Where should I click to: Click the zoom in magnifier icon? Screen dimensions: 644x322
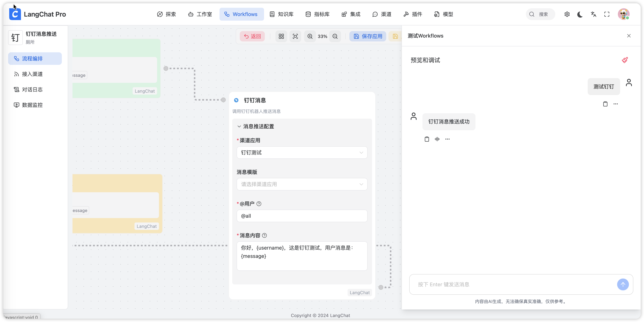310,36
